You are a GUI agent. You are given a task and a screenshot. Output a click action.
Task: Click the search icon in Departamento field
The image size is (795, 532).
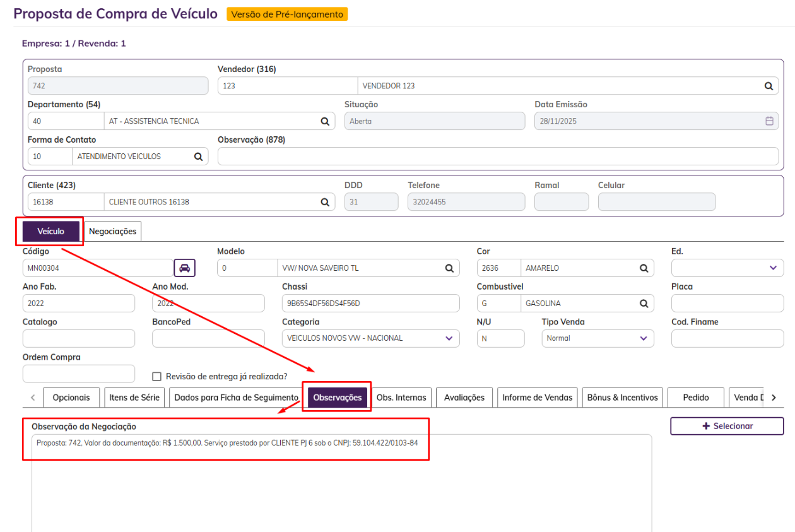(x=325, y=121)
